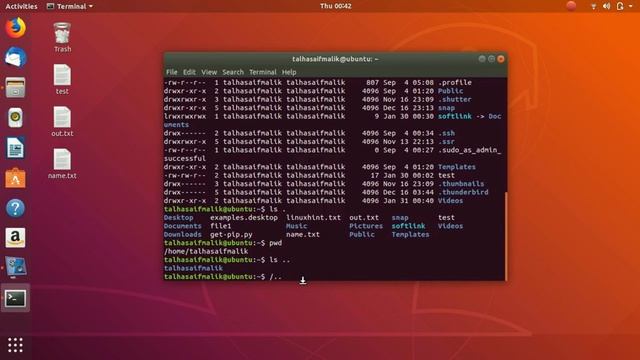Screen dimensions: 640x360
Task: Click 'examples.desktop' in ls output
Action: (244, 218)
